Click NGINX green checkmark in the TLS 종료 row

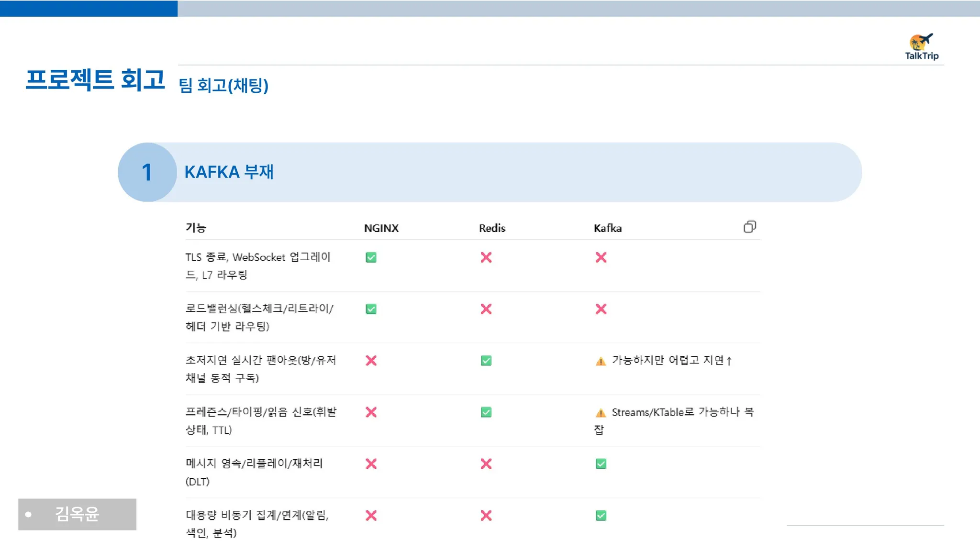pyautogui.click(x=371, y=257)
